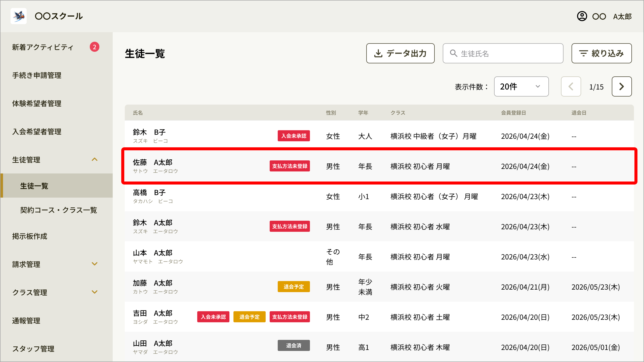Image resolution: width=644 pixels, height=362 pixels.
Task: Open the 表示件数 20件 dropdown
Action: [521, 86]
